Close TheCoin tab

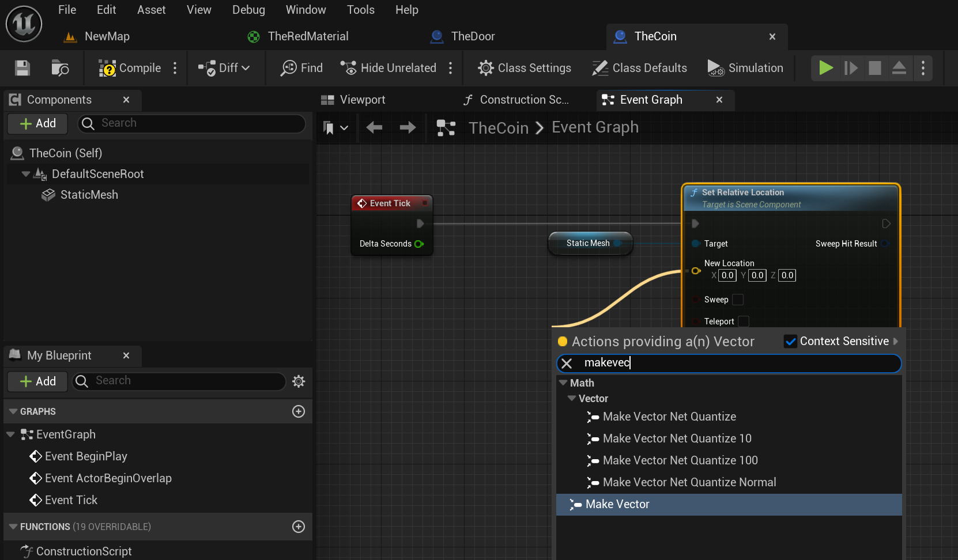[772, 36]
